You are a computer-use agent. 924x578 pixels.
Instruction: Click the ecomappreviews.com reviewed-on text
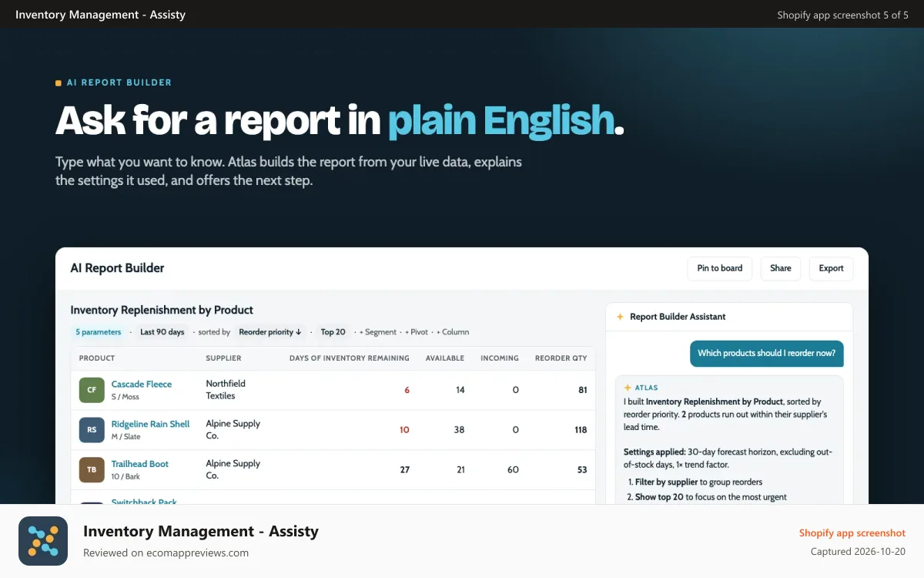pos(166,553)
